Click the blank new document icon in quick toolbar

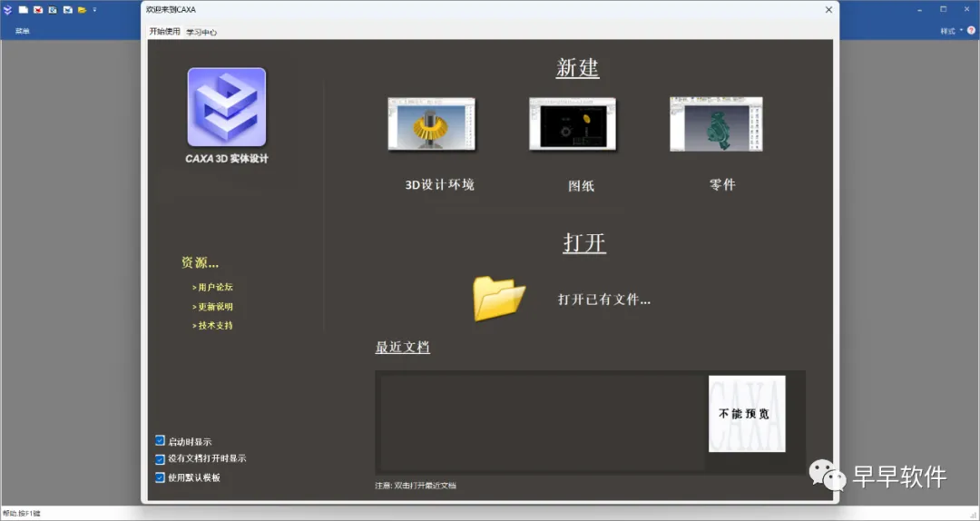(x=23, y=10)
